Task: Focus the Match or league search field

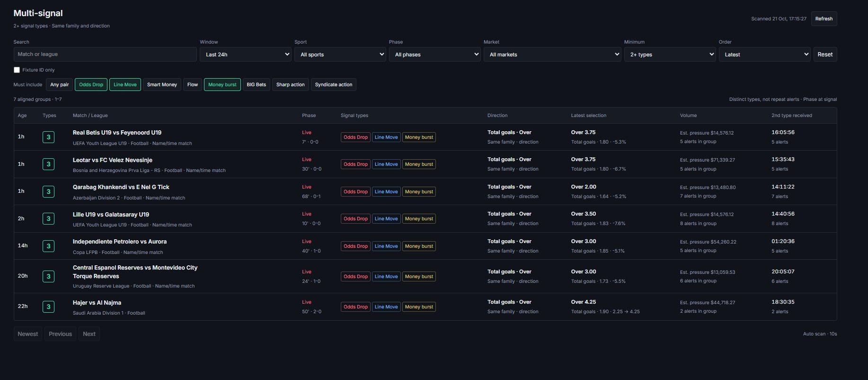Action: [x=105, y=54]
